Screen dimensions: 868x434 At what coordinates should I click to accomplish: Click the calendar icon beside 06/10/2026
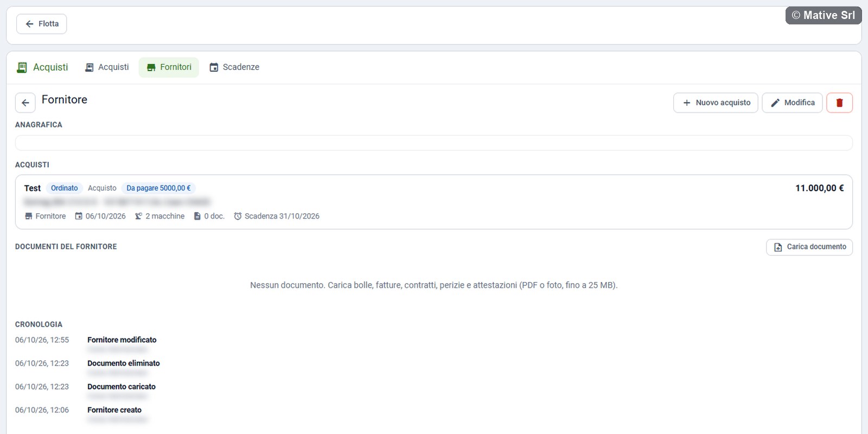pos(79,216)
